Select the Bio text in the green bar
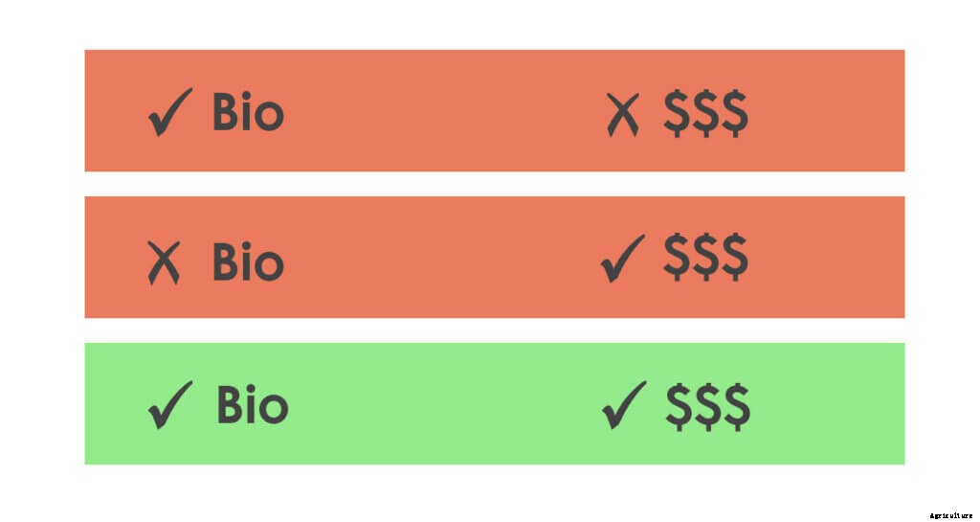Viewport: 980px width, 522px height. (x=251, y=406)
